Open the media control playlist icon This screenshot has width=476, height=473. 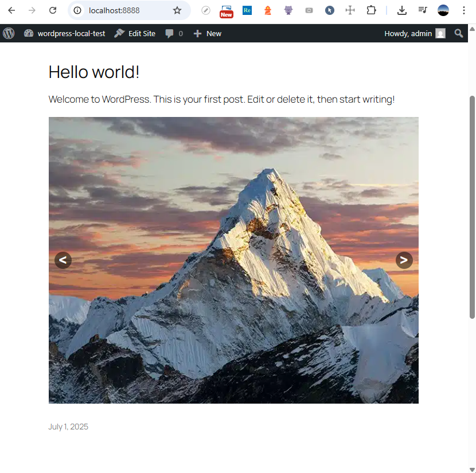423,10
